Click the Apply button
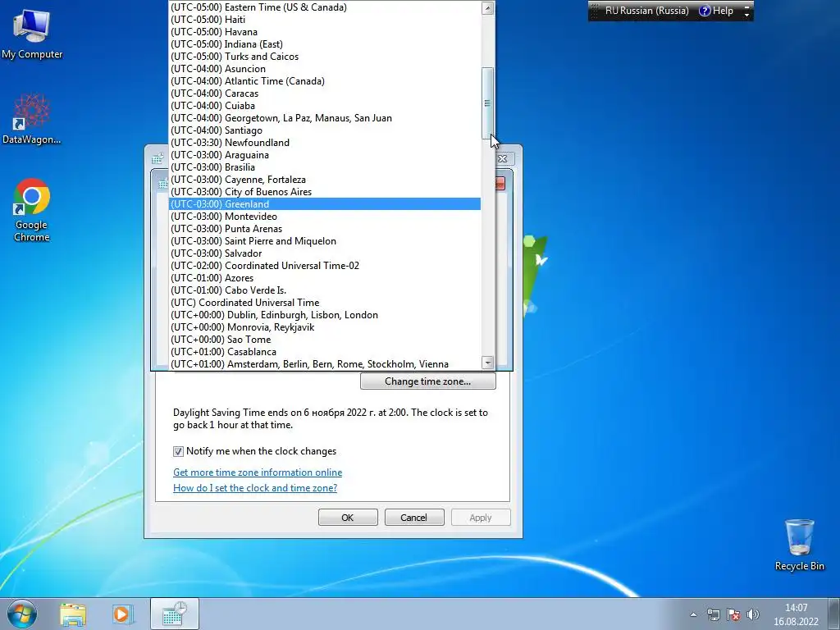840x630 pixels. tap(481, 518)
